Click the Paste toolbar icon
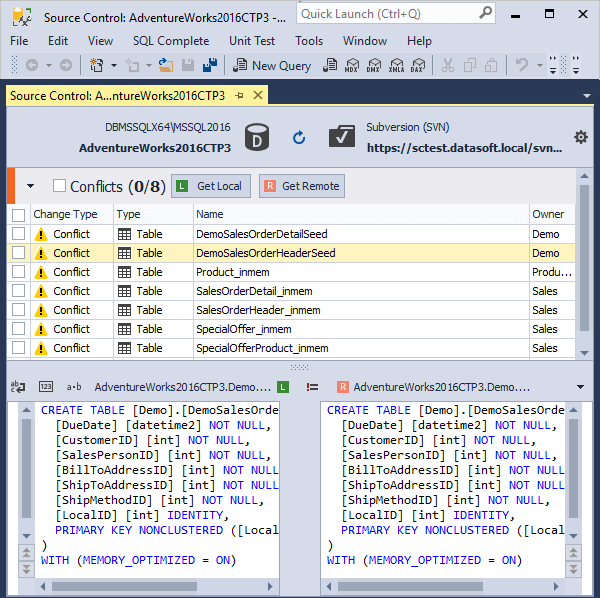600x598 pixels. tap(491, 65)
